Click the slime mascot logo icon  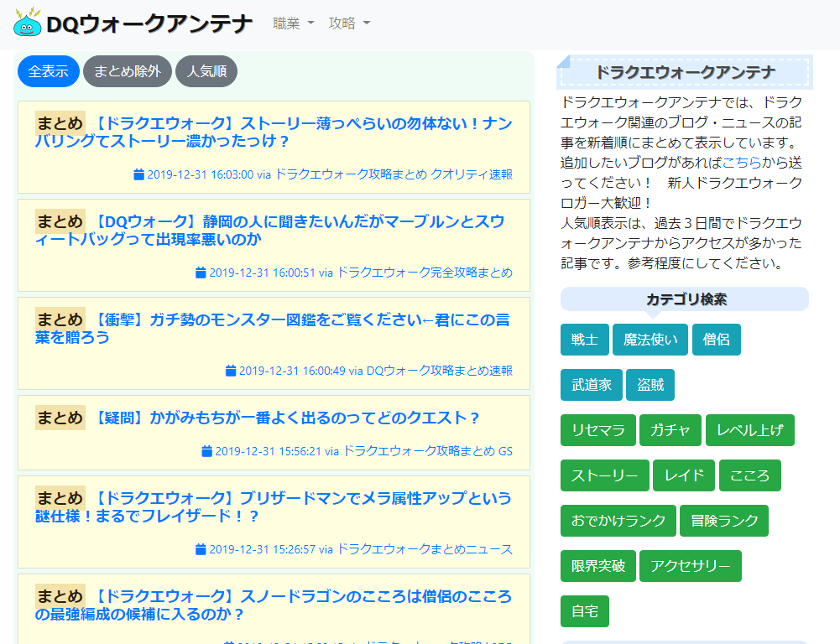[x=28, y=23]
